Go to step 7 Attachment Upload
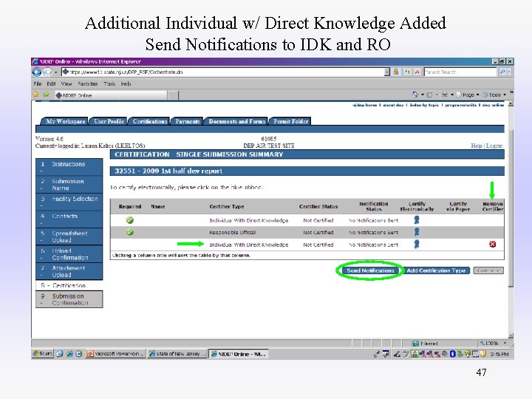 coord(69,271)
